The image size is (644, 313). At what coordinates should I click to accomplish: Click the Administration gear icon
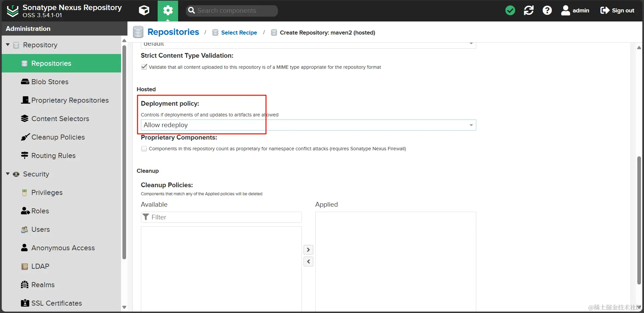168,10
